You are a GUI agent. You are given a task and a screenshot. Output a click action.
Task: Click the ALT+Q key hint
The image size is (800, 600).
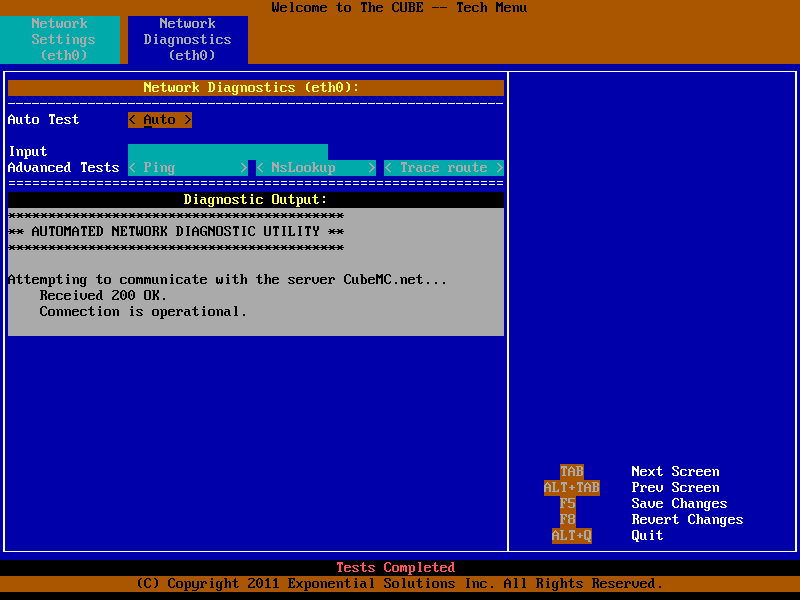pyautogui.click(x=571, y=535)
